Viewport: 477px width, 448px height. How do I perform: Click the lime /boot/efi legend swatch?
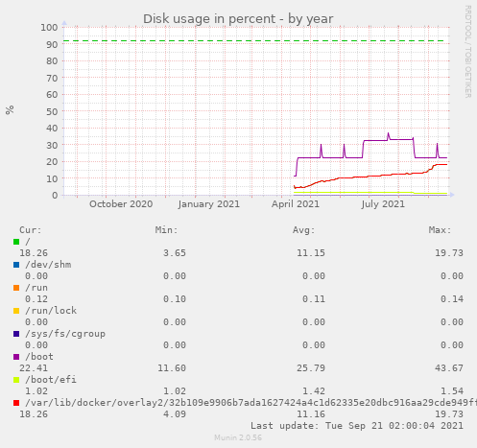16,380
